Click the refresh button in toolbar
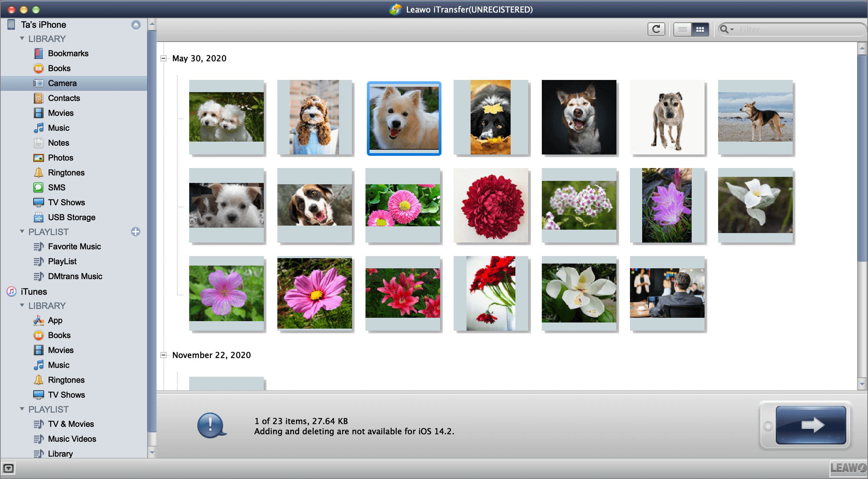Image resolution: width=868 pixels, height=479 pixels. click(x=656, y=29)
